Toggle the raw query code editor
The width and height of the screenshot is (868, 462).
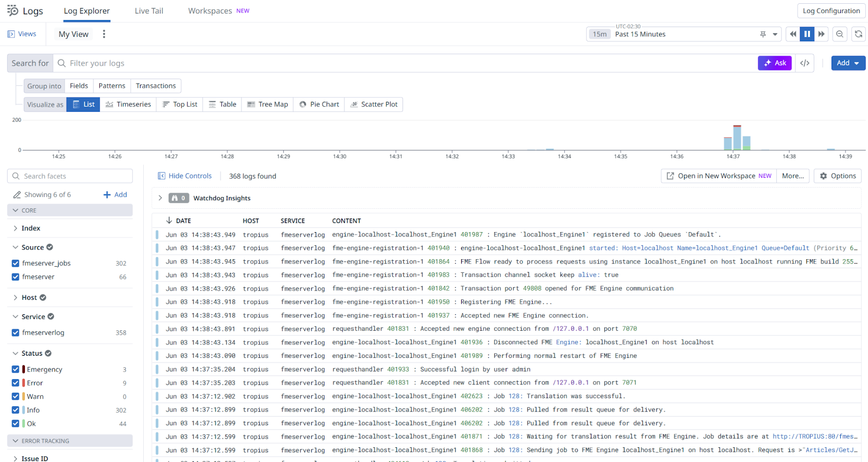tap(805, 63)
